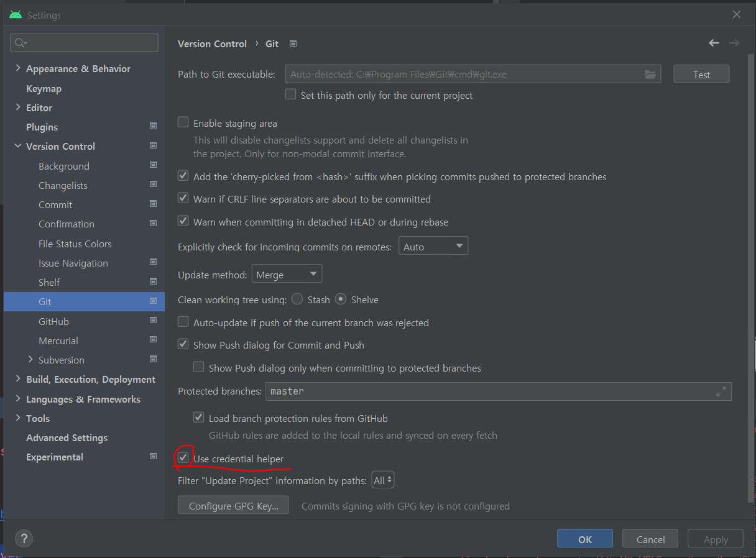Expand the Tools section
The width and height of the screenshot is (756, 558).
coord(18,418)
